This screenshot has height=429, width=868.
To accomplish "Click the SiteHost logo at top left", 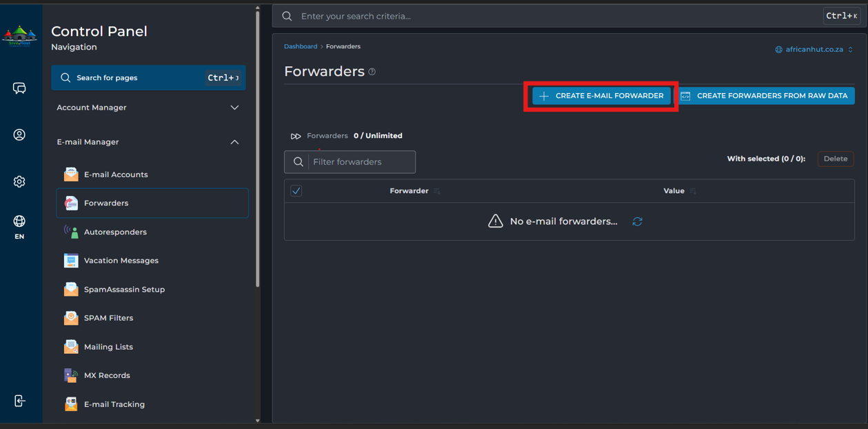I will 19,35.
